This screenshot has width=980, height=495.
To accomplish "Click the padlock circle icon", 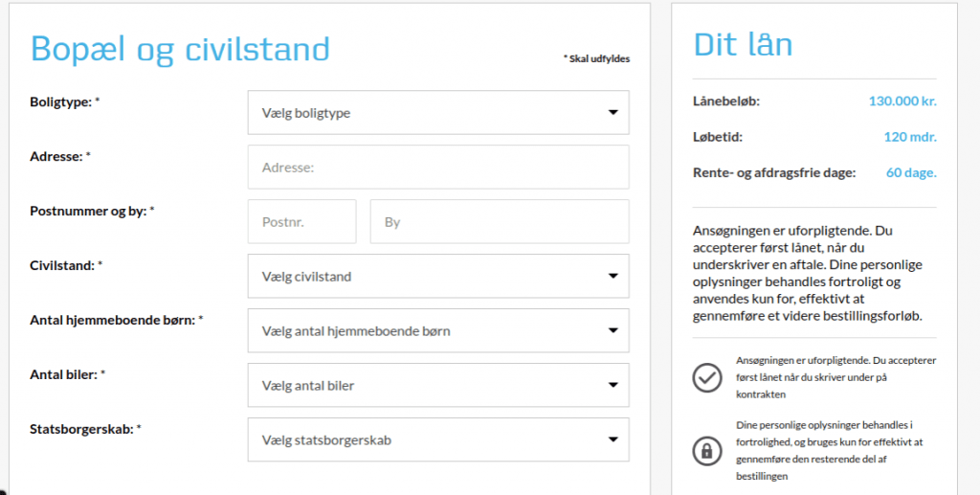I will click(x=707, y=451).
